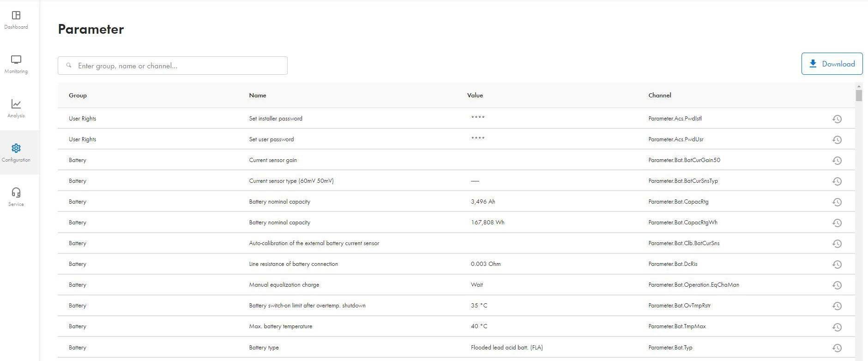
Task: Select the Configuration gear icon
Action: 16,148
